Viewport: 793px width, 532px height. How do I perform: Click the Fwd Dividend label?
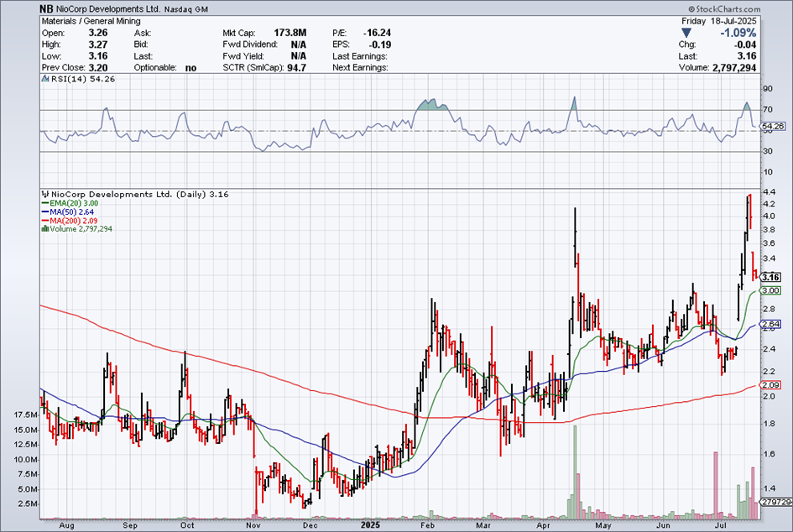click(x=250, y=44)
